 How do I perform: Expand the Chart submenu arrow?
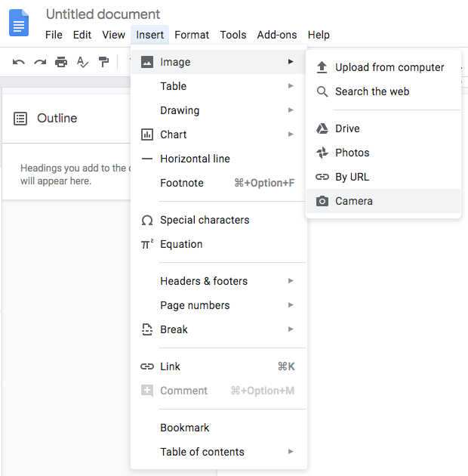tap(291, 134)
